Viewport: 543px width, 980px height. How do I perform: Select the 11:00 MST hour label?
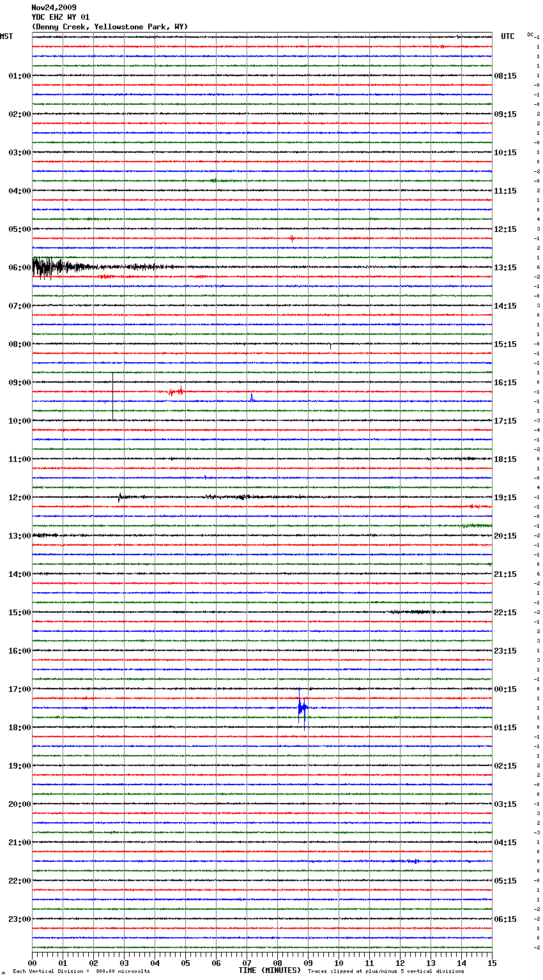coord(20,459)
